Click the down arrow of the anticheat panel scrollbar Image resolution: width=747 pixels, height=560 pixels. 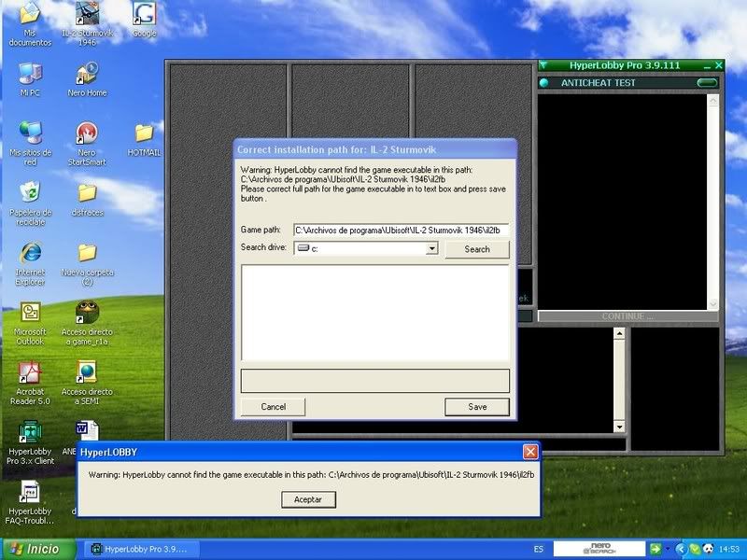(x=712, y=303)
